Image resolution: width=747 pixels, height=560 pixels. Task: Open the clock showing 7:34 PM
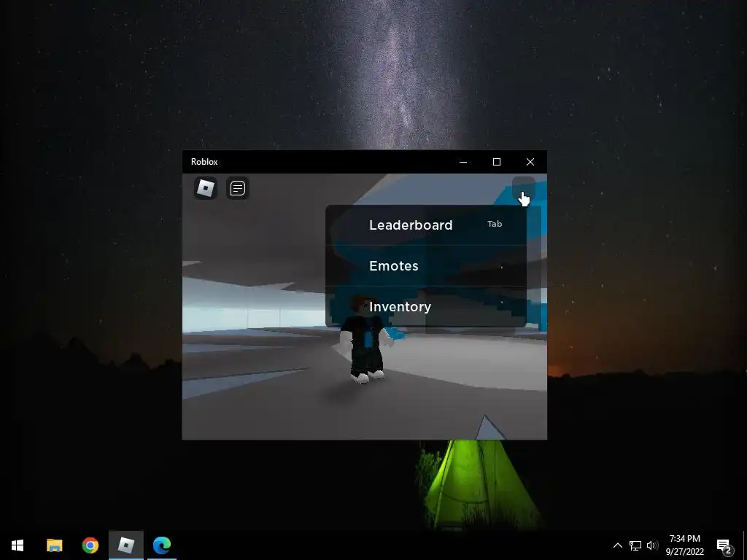click(684, 545)
